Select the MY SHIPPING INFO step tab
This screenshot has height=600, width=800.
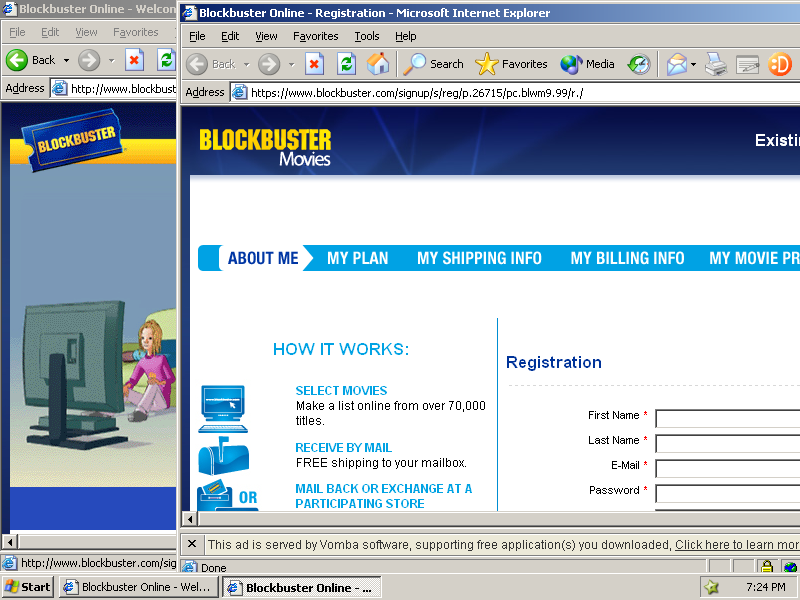coord(479,258)
